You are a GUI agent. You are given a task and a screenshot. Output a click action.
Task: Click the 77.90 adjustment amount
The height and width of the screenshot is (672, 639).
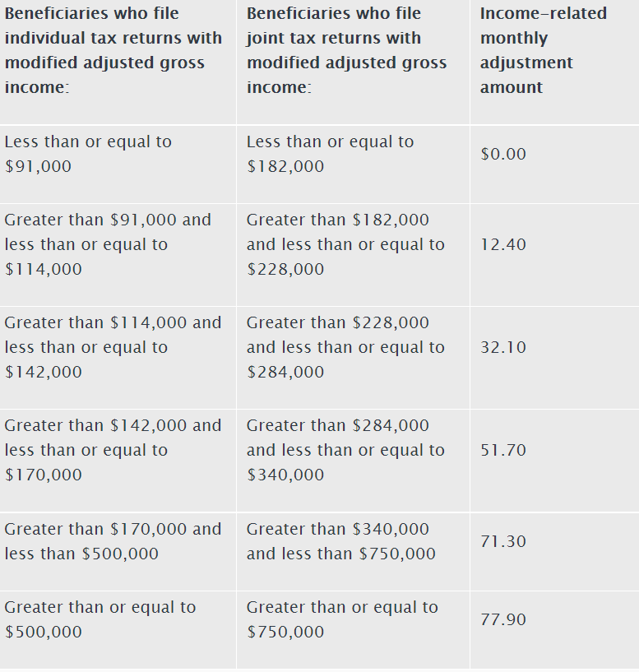[x=503, y=619]
